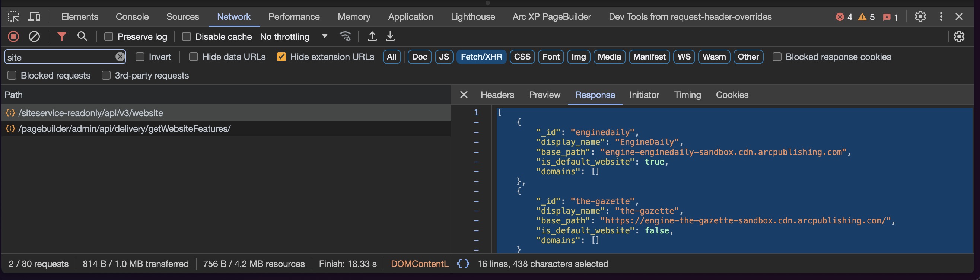
Task: Check the 3rd-party requests checkbox
Action: coord(106,75)
